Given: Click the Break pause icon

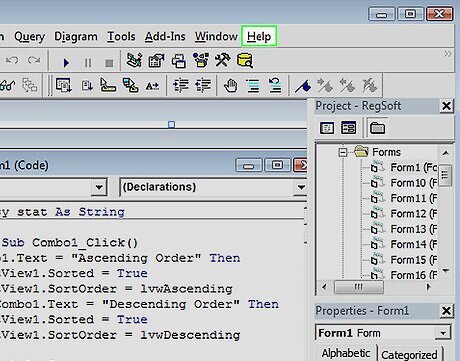Looking at the screenshot, I should pos(88,62).
